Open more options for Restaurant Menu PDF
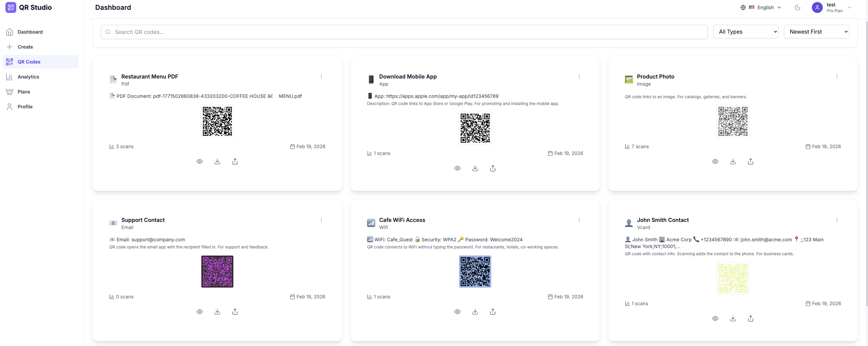The width and height of the screenshot is (868, 346). (321, 76)
